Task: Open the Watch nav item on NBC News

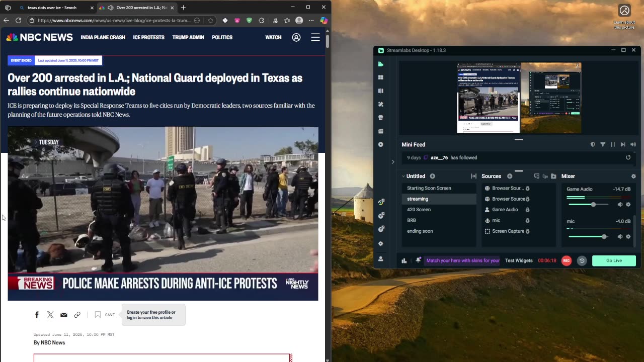Action: pyautogui.click(x=273, y=37)
